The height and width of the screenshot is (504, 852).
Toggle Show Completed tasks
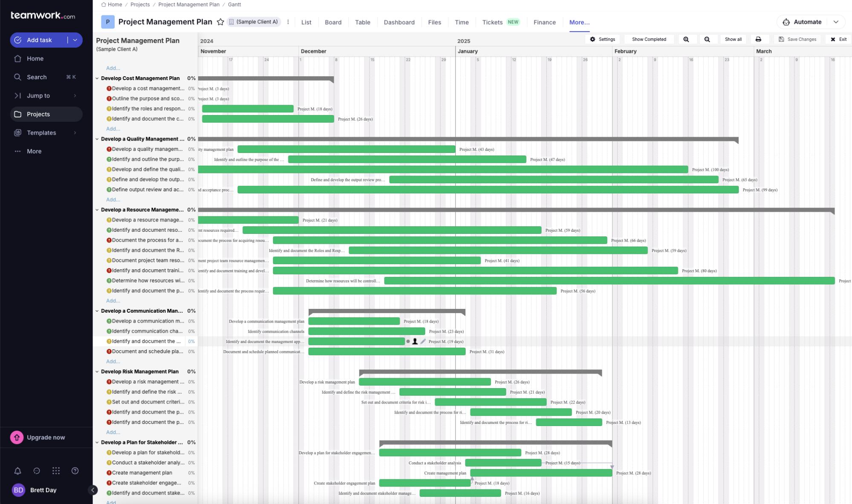click(649, 39)
